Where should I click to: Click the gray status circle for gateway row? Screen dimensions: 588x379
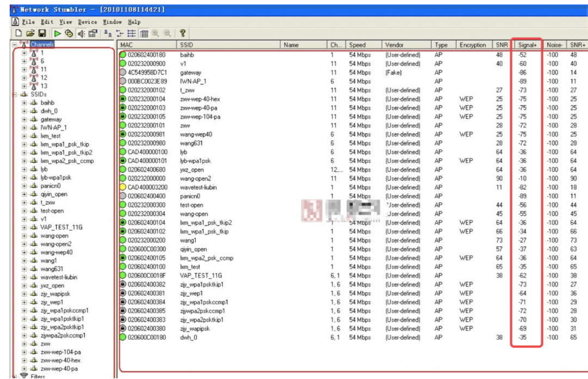coord(122,72)
